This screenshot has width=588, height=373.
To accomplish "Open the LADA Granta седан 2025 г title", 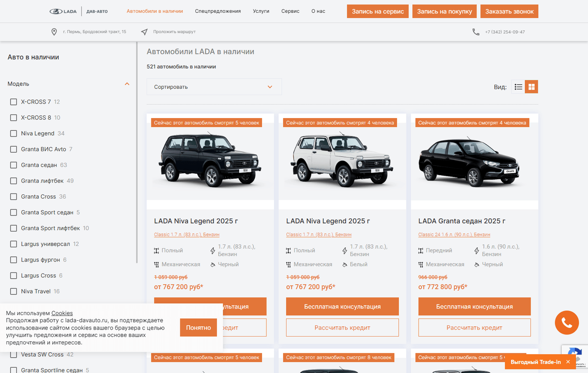I will point(462,221).
